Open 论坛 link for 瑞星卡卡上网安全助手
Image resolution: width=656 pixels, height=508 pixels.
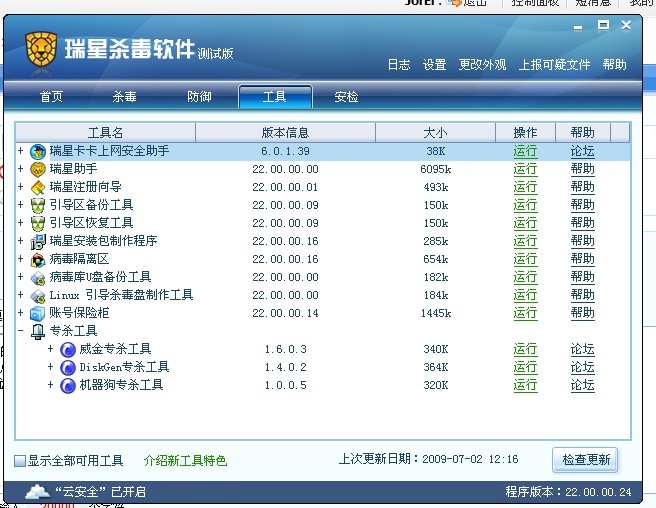click(582, 151)
